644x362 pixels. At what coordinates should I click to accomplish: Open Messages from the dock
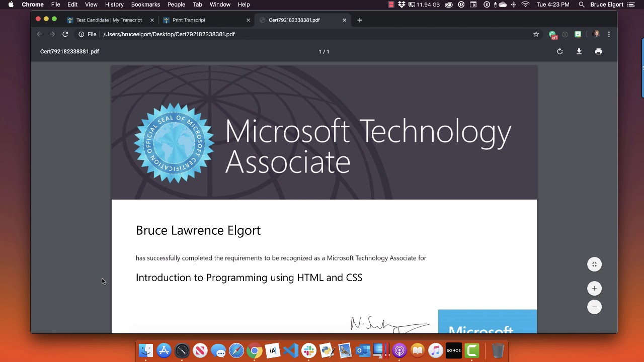(x=218, y=350)
